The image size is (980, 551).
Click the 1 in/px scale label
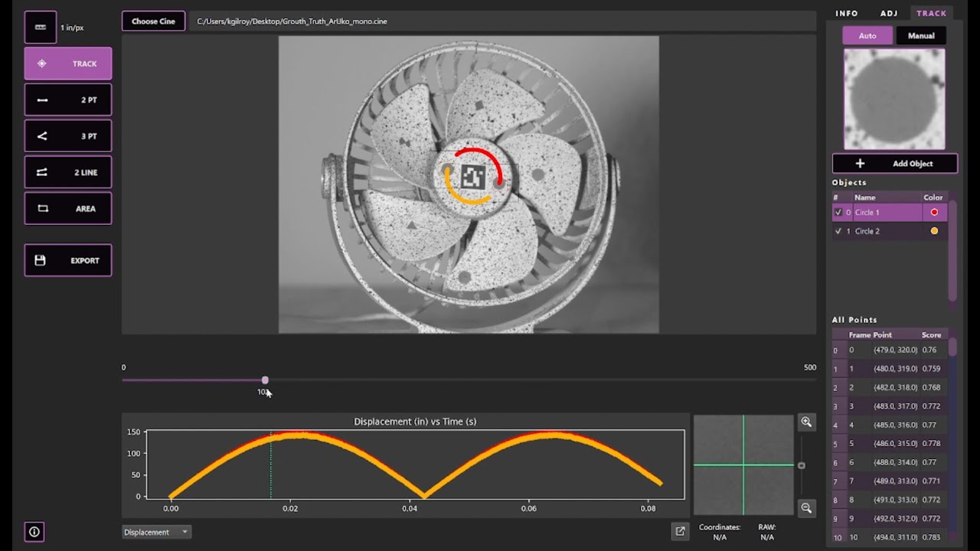coord(72,28)
